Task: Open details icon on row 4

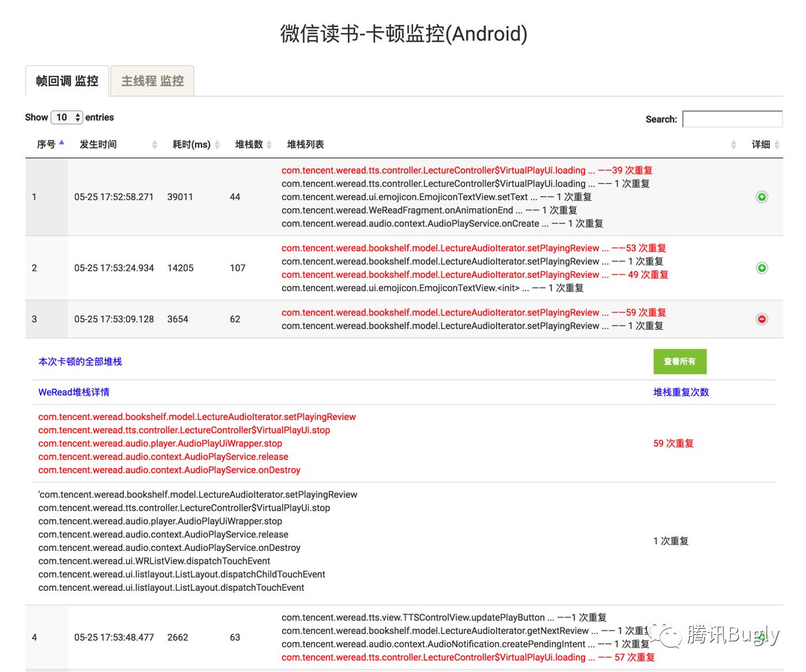Action: pyautogui.click(x=761, y=637)
